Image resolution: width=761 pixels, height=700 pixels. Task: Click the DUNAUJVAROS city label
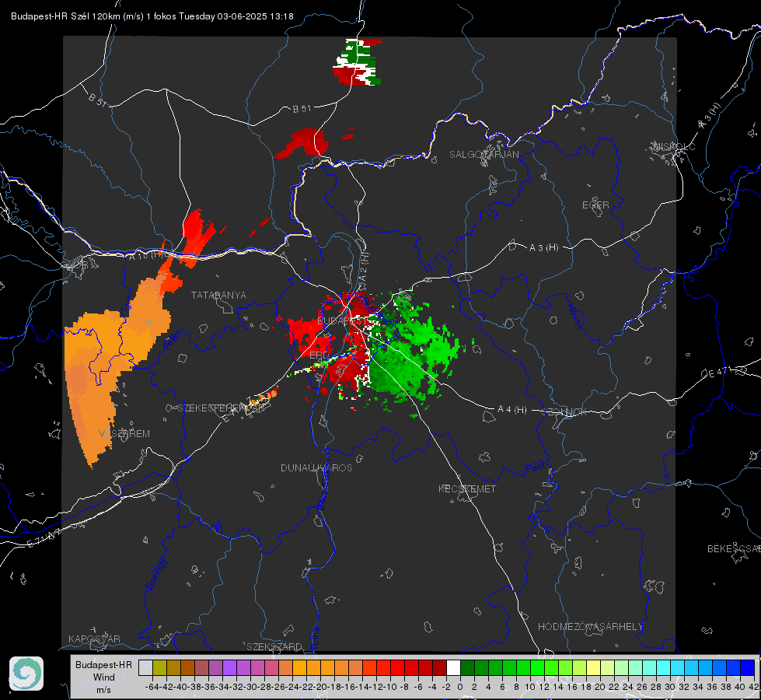point(316,467)
